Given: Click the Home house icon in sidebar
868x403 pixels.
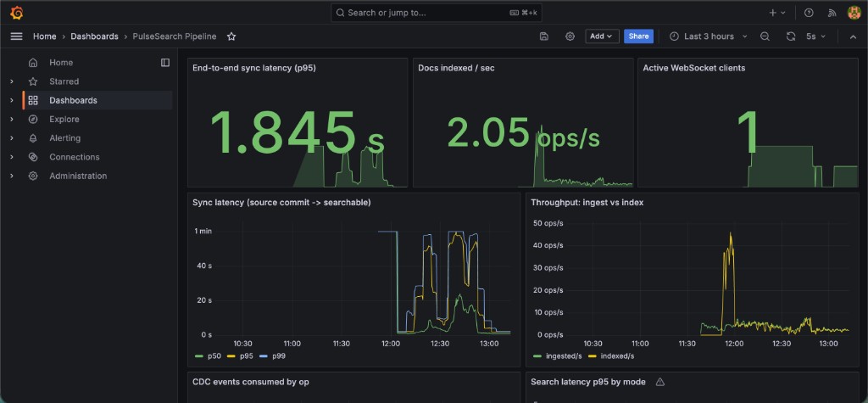Looking at the screenshot, I should pyautogui.click(x=33, y=63).
